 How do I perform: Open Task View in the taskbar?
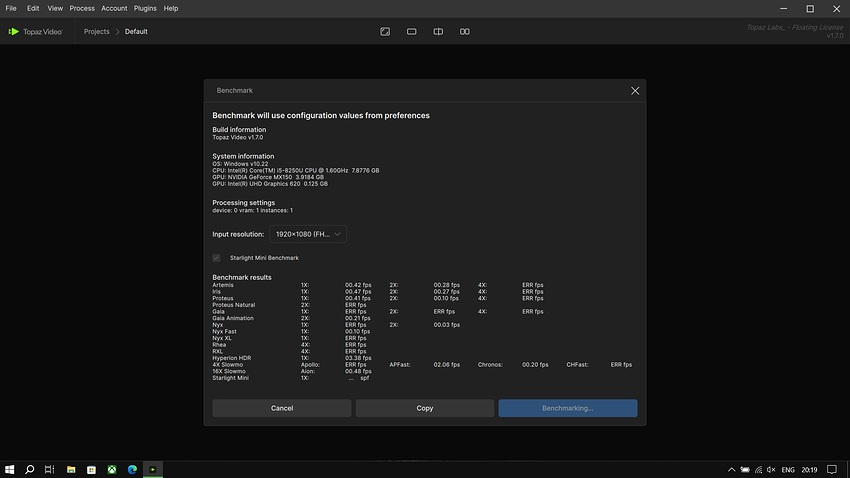point(49,469)
